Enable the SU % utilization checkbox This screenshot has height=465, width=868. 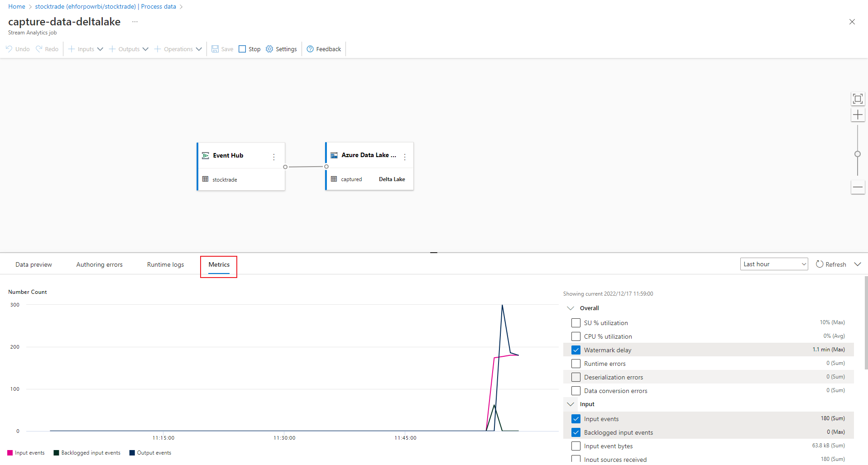click(576, 323)
